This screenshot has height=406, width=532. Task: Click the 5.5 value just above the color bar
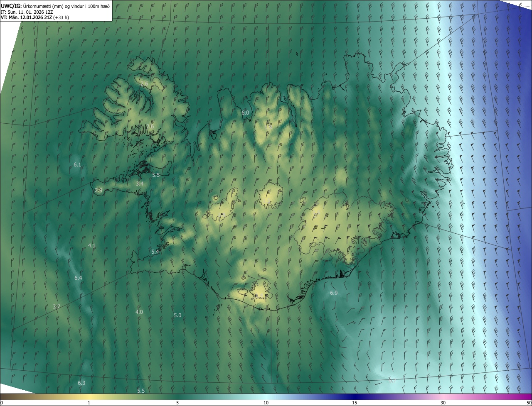141,391
